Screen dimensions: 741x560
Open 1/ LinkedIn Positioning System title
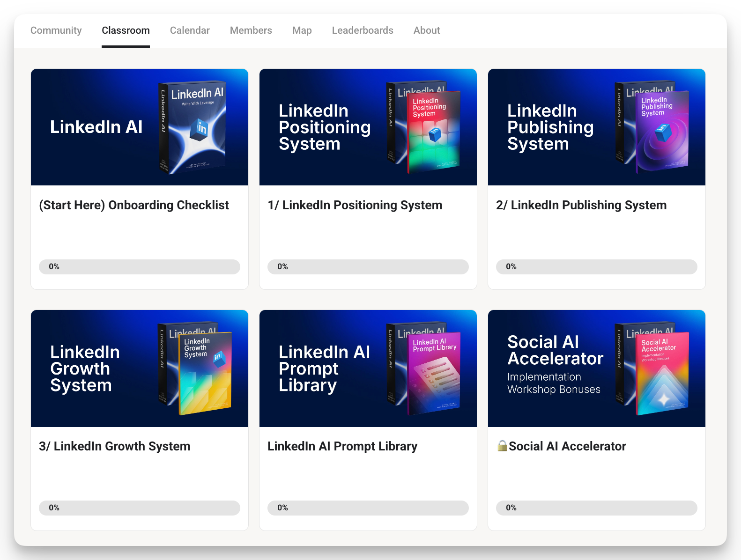[x=355, y=205]
